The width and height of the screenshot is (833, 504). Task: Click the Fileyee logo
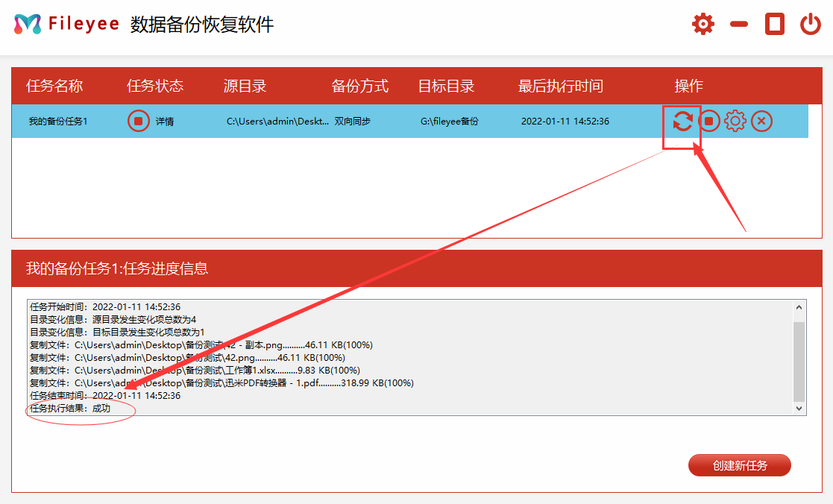click(28, 24)
